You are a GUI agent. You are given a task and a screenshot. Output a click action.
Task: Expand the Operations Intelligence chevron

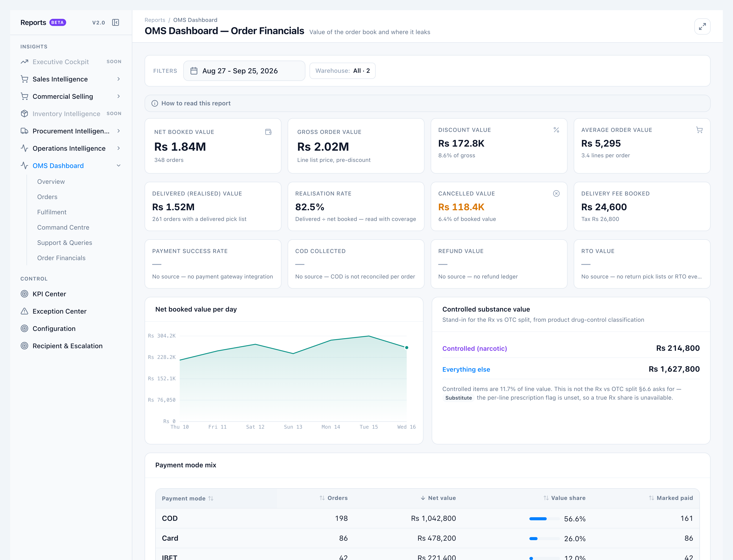point(118,148)
